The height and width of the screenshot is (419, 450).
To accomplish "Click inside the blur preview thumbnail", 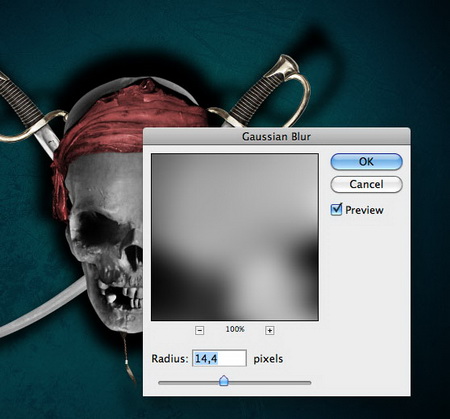I will click(x=235, y=237).
